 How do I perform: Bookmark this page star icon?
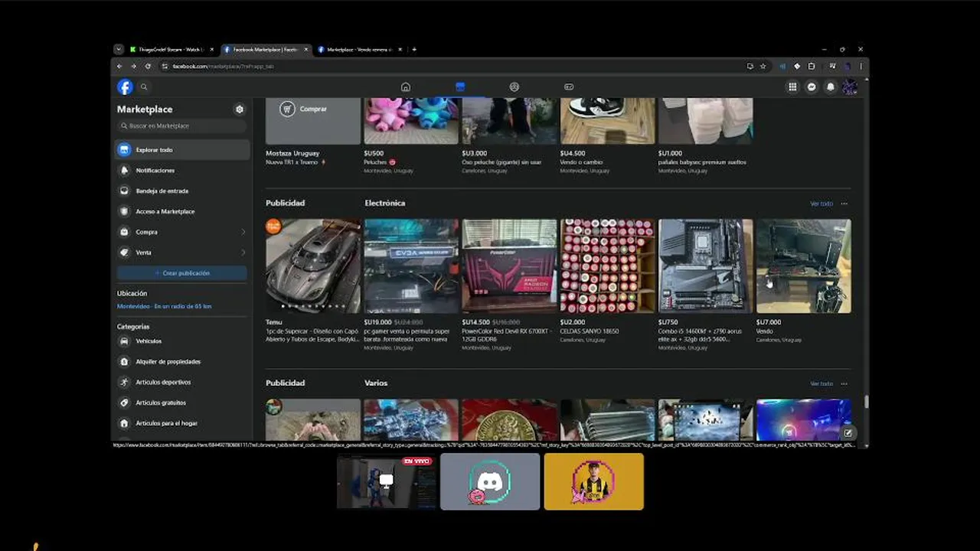(763, 67)
